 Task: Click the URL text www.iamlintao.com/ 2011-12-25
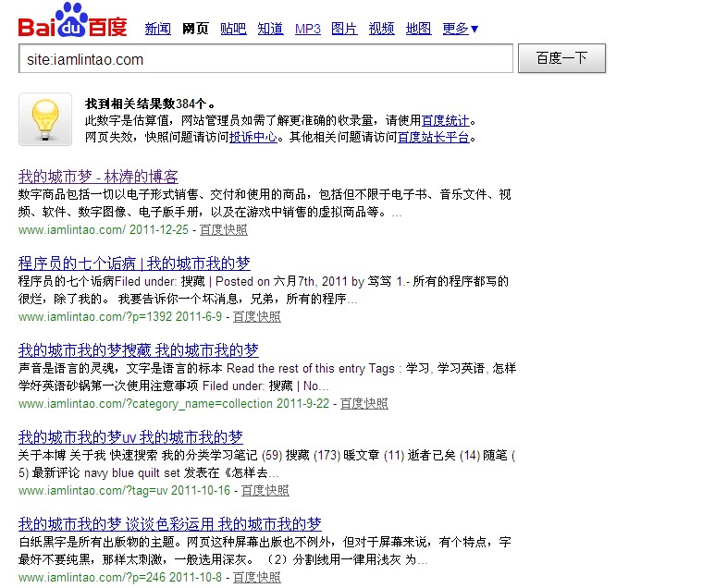(104, 230)
